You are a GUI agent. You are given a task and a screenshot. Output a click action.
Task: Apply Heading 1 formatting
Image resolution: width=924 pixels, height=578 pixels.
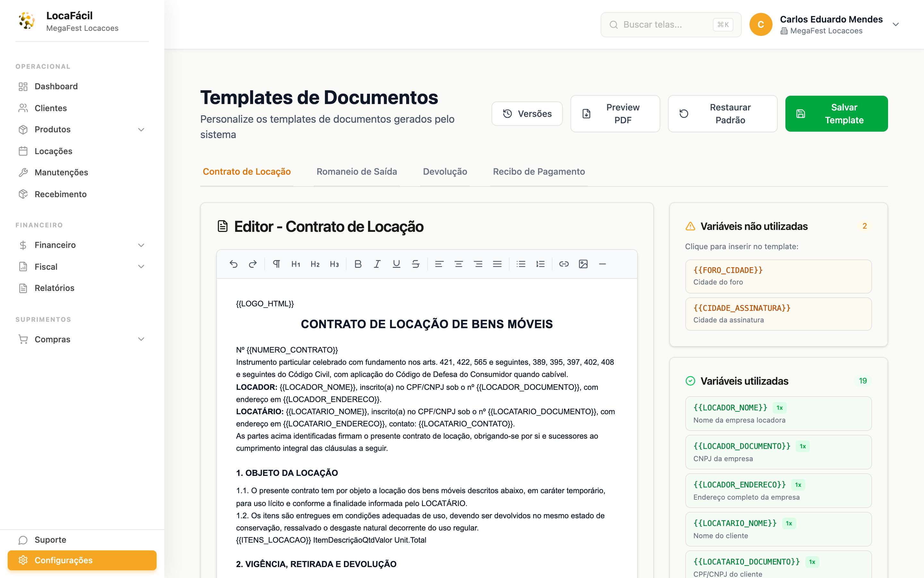point(296,264)
